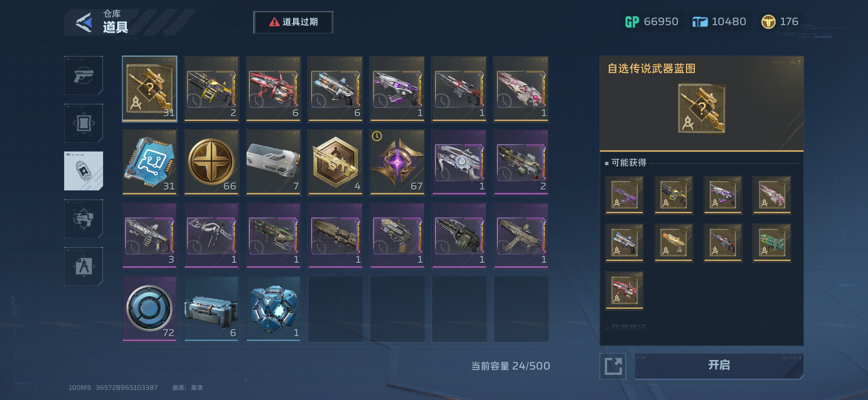Viewport: 868px width, 400px height.
Task: Choose the green weapon blueprint reward preview
Action: tap(772, 243)
